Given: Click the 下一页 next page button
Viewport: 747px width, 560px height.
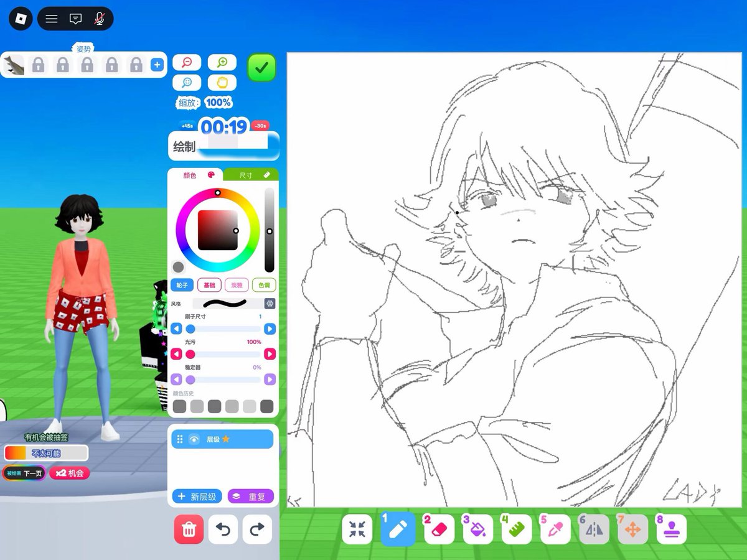Looking at the screenshot, I should (x=24, y=474).
